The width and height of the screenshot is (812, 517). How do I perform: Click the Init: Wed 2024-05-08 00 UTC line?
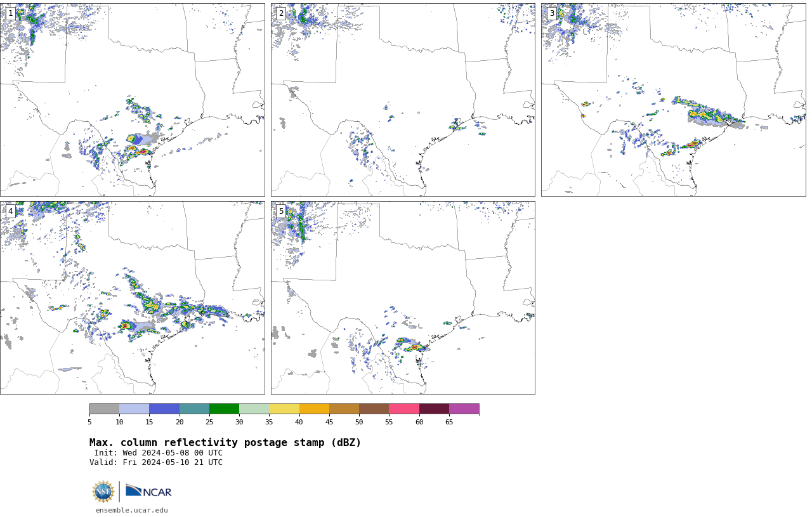coord(159,453)
